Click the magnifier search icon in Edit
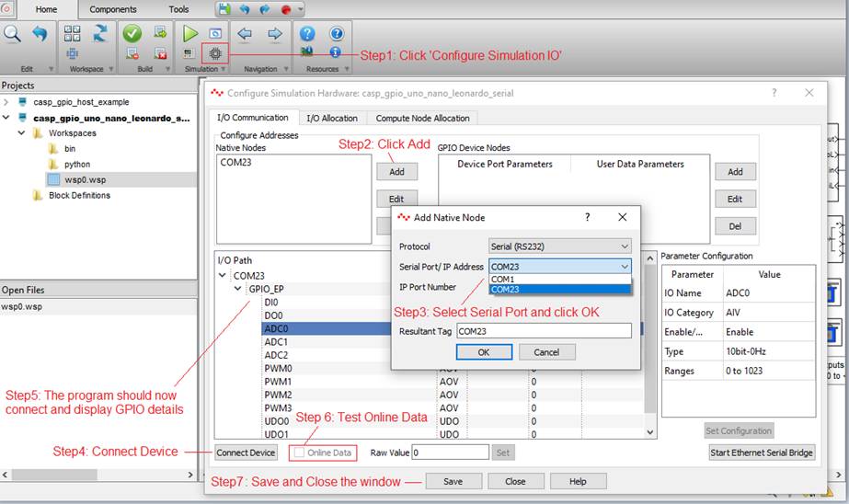The height and width of the screenshot is (504, 849). (x=12, y=33)
